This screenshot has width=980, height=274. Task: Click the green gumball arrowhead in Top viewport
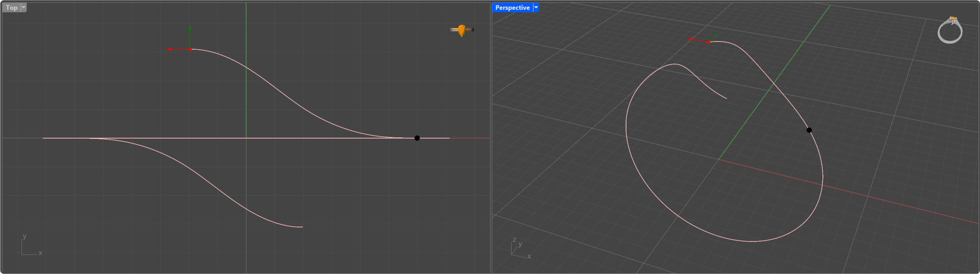pos(190,28)
